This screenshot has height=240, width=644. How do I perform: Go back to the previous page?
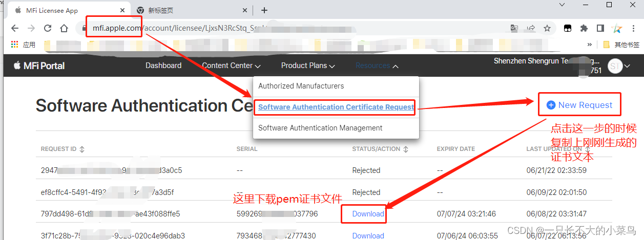(x=14, y=28)
